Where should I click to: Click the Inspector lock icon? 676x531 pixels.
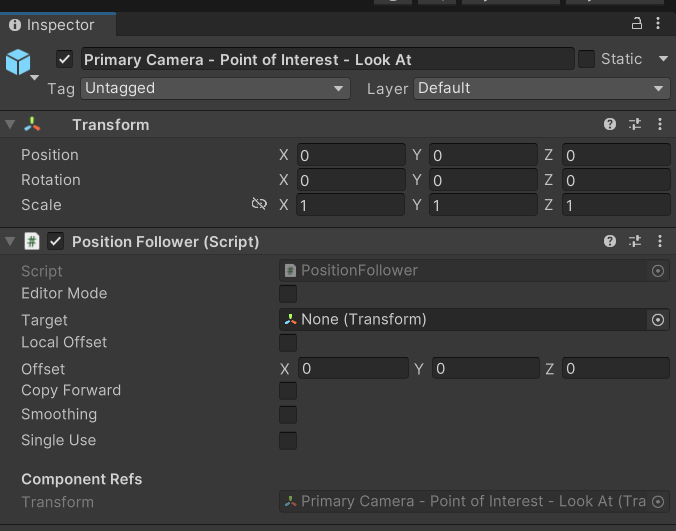[637, 24]
